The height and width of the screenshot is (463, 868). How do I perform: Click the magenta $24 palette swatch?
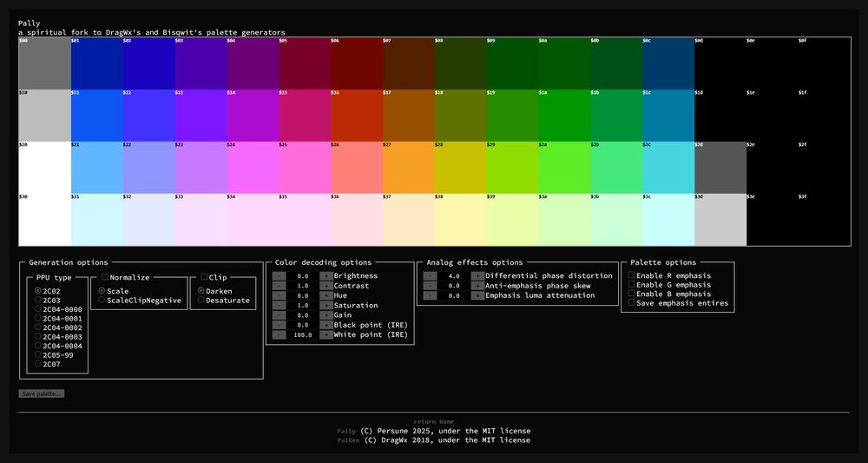253,168
